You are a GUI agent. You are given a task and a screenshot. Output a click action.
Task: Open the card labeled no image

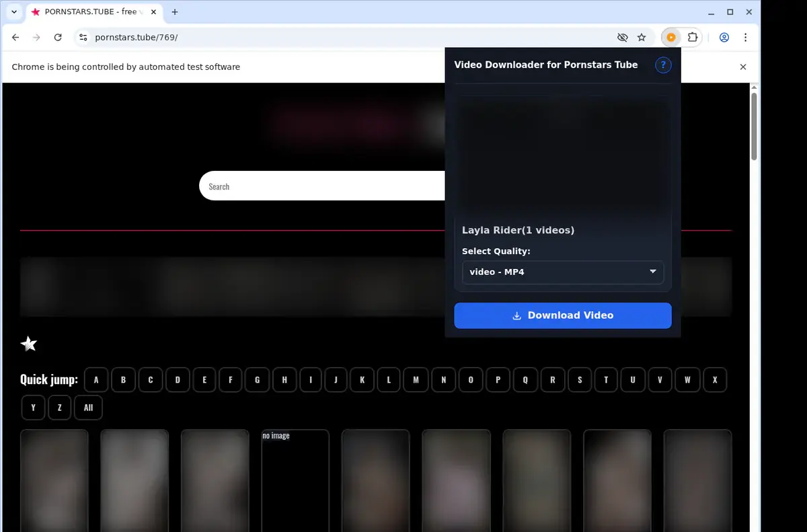[295, 480]
